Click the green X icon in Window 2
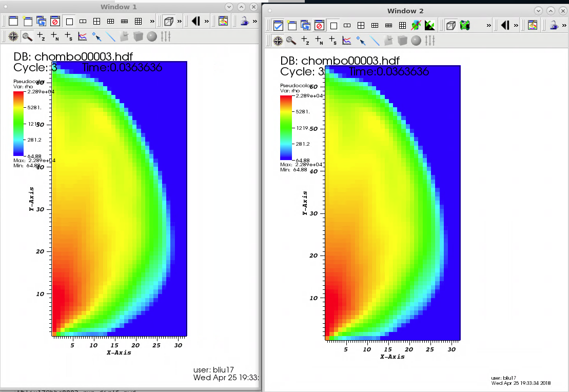569x392 pixels. point(465,26)
